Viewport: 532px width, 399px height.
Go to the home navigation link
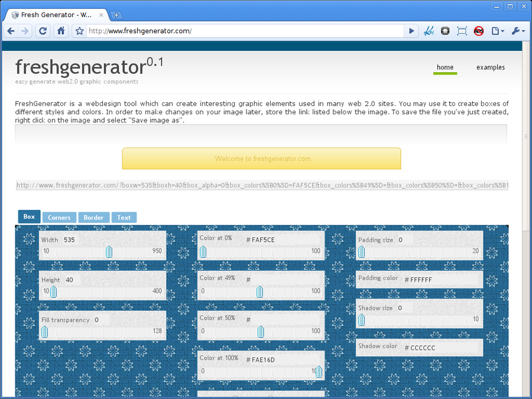(x=445, y=67)
